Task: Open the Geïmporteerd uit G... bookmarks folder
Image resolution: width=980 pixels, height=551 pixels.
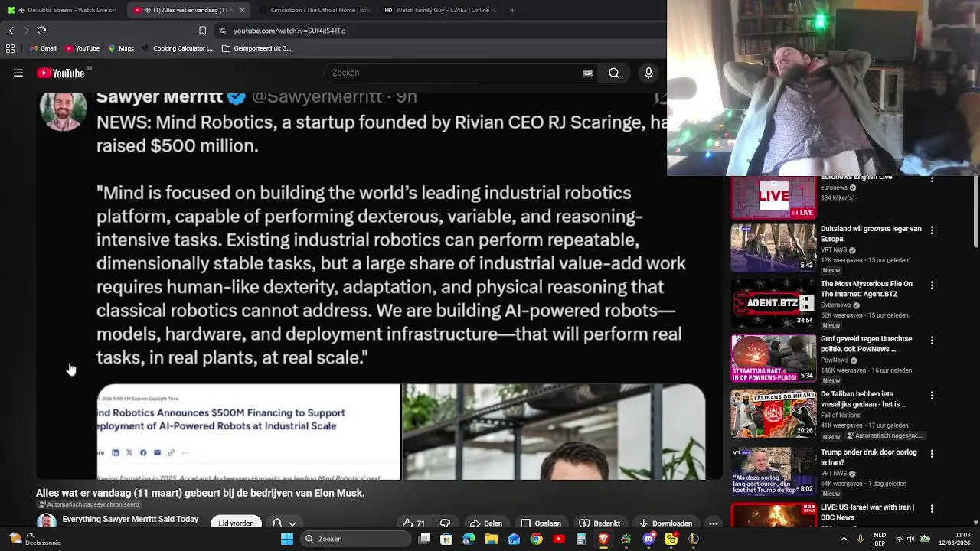Action: [x=256, y=48]
